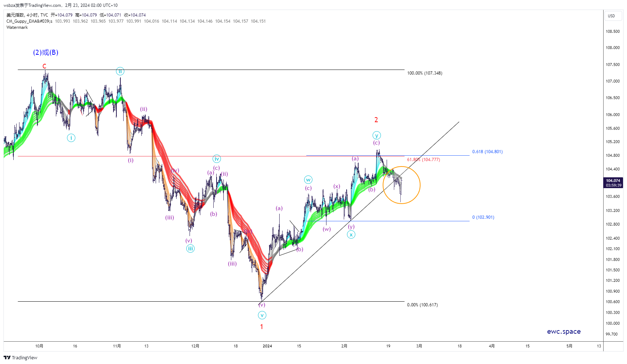The height and width of the screenshot is (364, 627).
Task: Click the purple (w) wave label
Action: pos(327,229)
